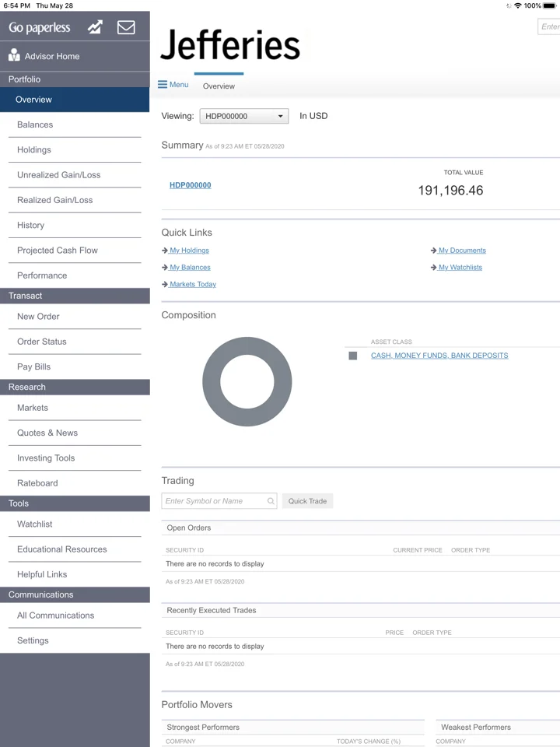Click the gray asset class legend square

353,356
